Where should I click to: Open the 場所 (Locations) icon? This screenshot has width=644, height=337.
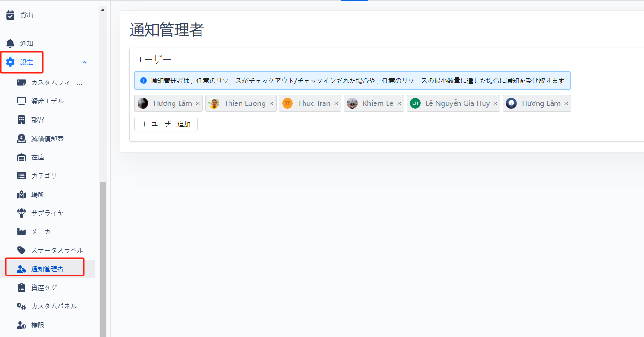coord(21,194)
